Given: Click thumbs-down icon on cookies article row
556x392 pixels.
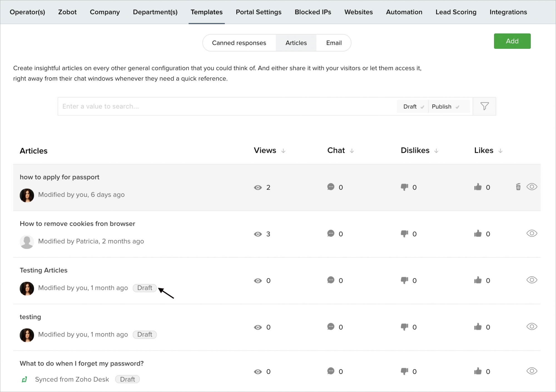Looking at the screenshot, I should (x=404, y=234).
